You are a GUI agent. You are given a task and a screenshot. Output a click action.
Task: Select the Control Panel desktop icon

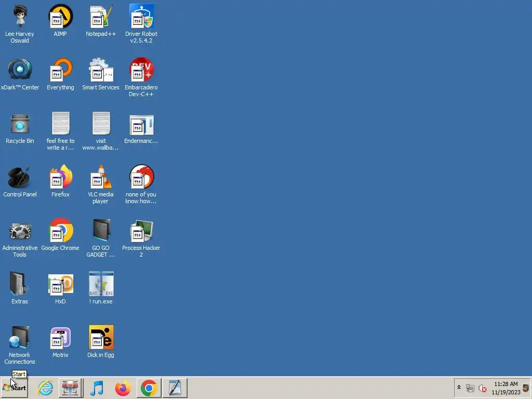20,181
